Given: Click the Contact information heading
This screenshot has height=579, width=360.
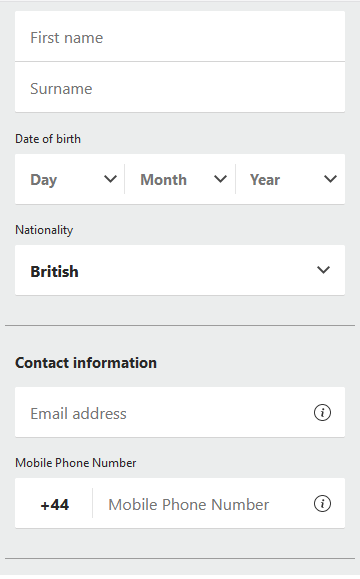Looking at the screenshot, I should (86, 363).
